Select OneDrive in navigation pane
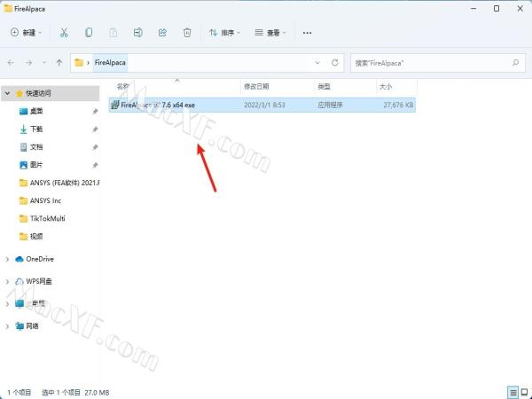 [x=40, y=259]
